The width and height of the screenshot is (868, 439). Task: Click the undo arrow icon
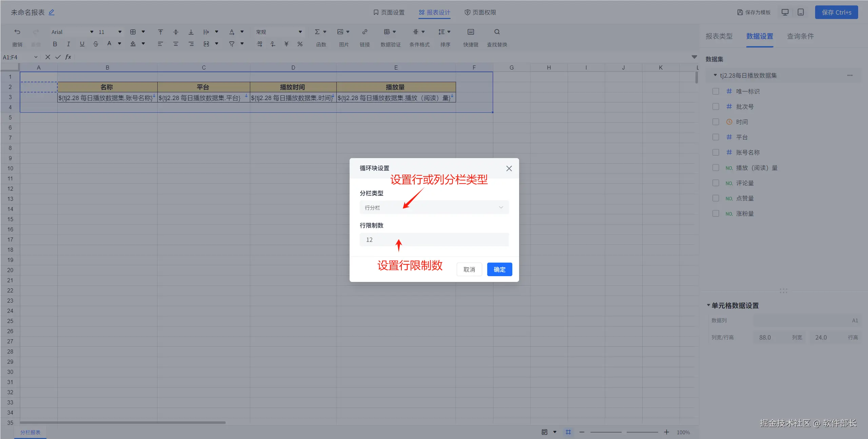(17, 32)
